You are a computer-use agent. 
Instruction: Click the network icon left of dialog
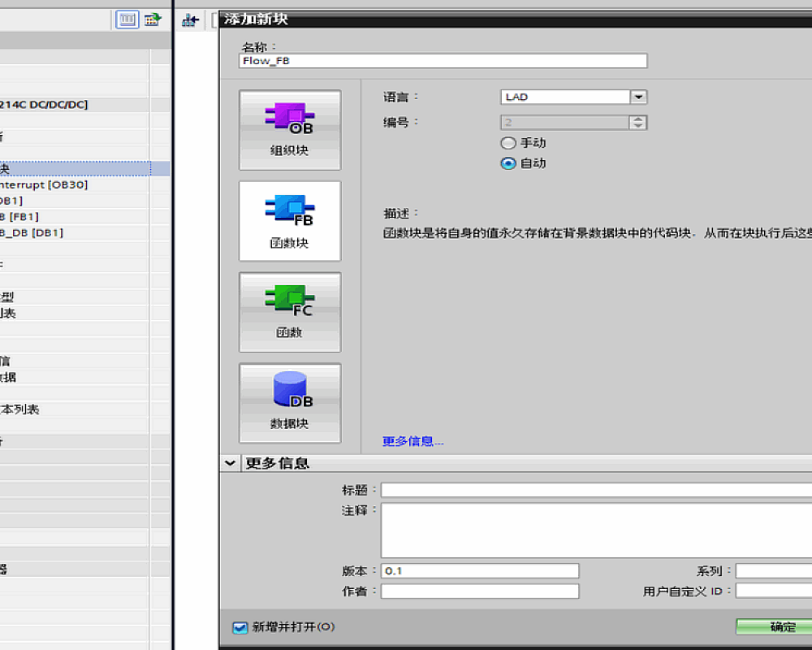[x=190, y=20]
